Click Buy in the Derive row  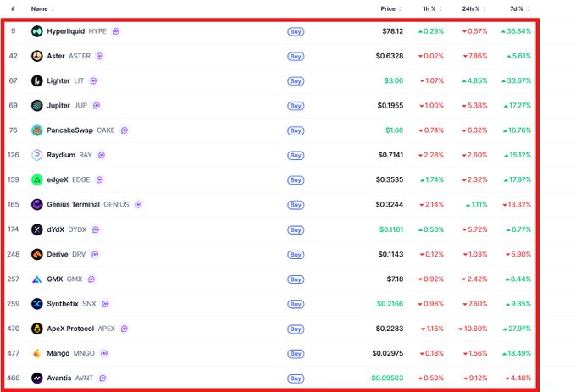296,255
